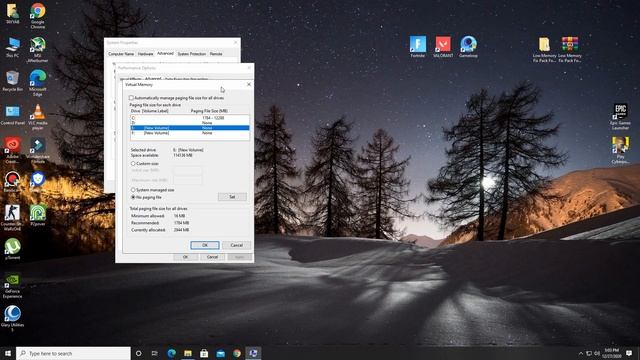Close the Virtual Memory dialog
This screenshot has height=360, width=640.
[x=249, y=84]
